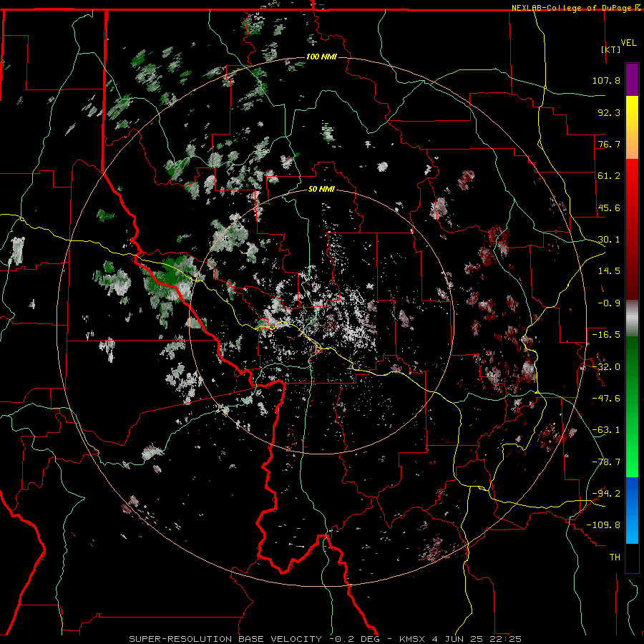Image resolution: width=644 pixels, height=644 pixels.
Task: Pick the blue segment of the velocity scale
Action: 632,510
